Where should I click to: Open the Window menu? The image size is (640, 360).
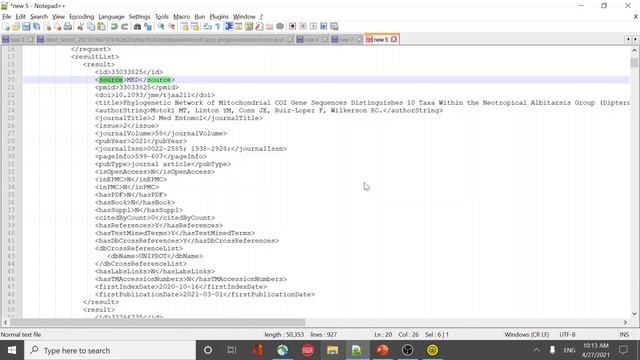pos(244,17)
